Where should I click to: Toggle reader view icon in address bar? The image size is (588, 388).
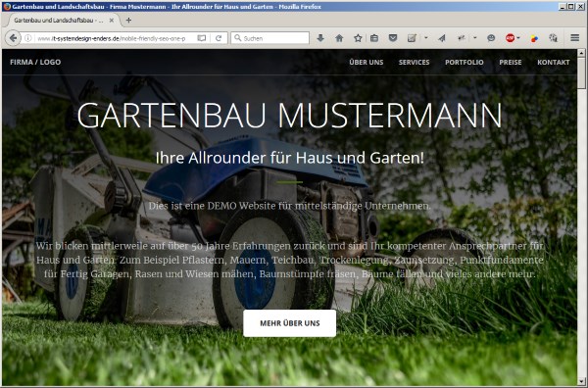(x=202, y=38)
